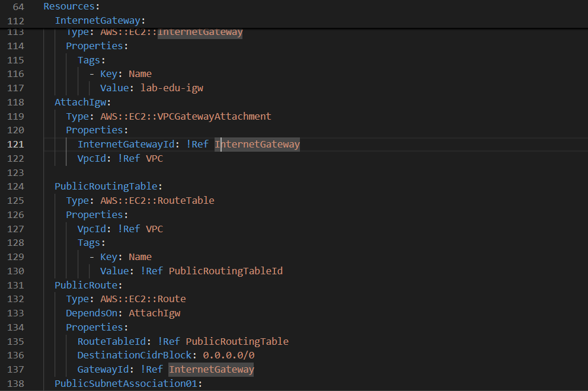
Task: Click 'Properties:' on line 120
Action: coord(97,130)
